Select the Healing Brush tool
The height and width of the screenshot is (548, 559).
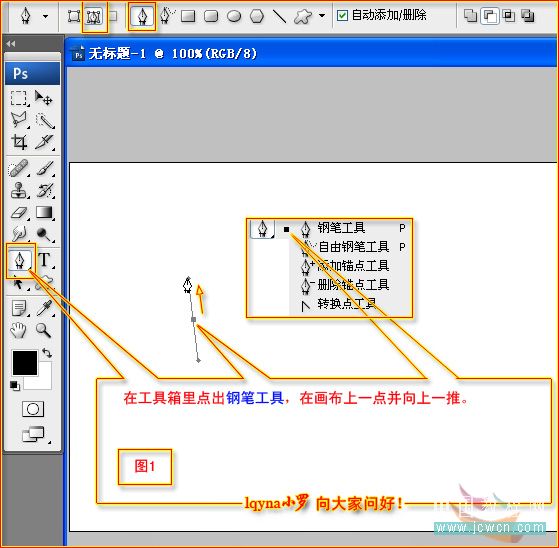(18, 168)
